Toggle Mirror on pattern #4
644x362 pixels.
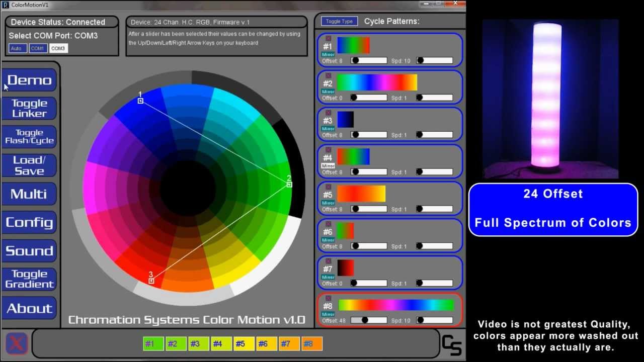click(328, 166)
